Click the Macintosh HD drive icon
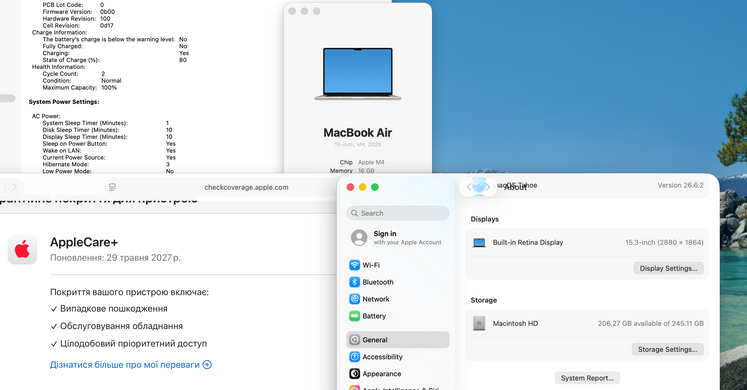 click(479, 323)
